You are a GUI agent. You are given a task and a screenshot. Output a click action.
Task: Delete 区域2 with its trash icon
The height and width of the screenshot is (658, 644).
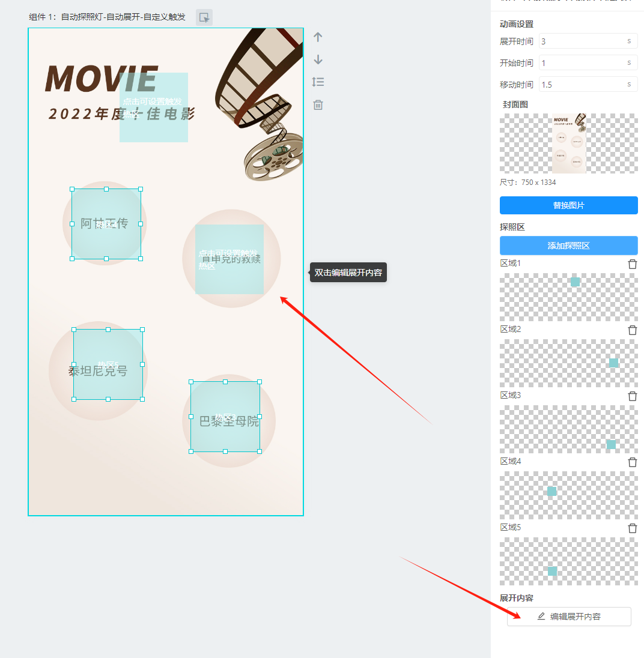tap(632, 330)
